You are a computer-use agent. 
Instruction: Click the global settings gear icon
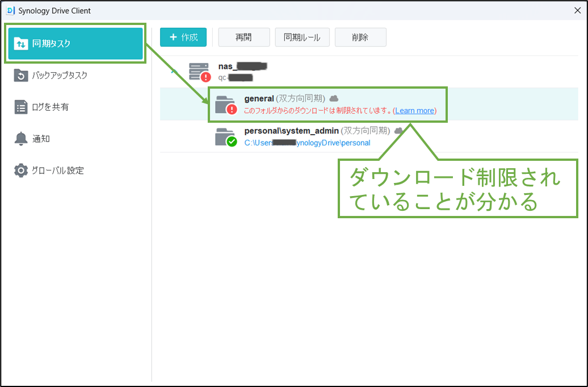pyautogui.click(x=20, y=170)
